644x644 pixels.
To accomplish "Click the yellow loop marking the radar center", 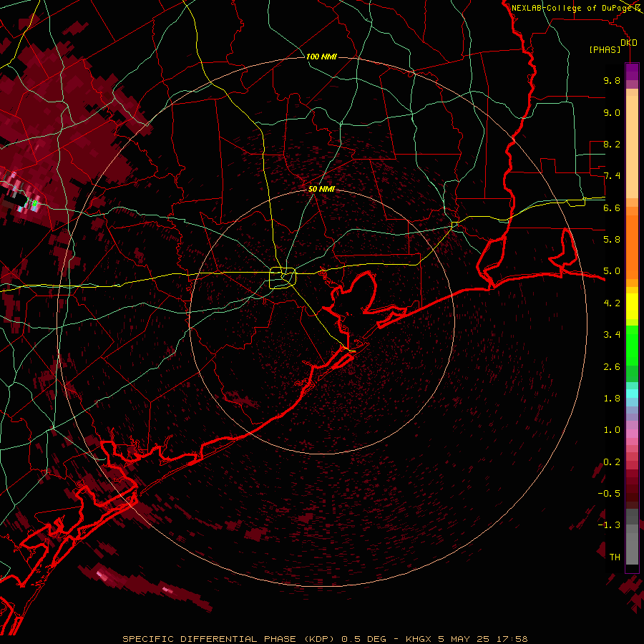I will click(x=283, y=278).
